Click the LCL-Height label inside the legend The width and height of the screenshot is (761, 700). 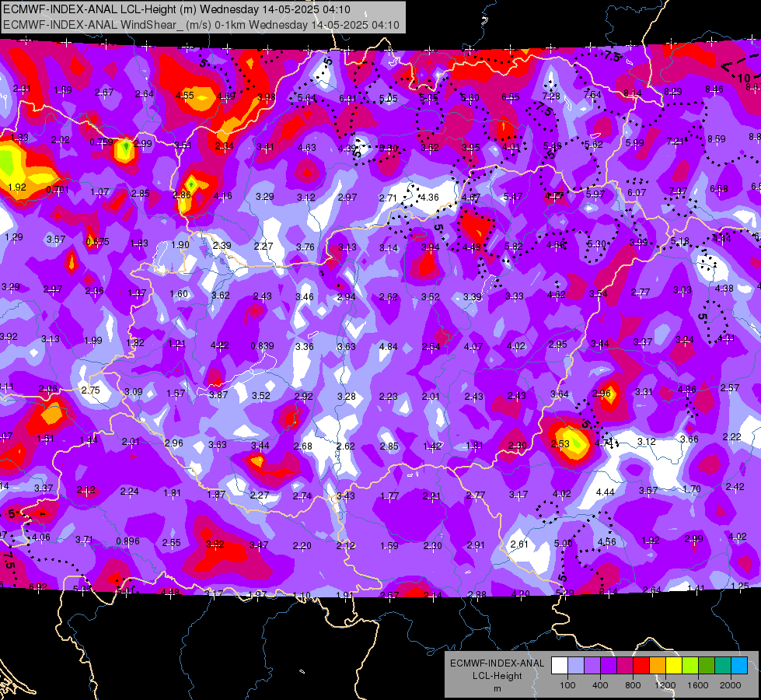point(497,676)
